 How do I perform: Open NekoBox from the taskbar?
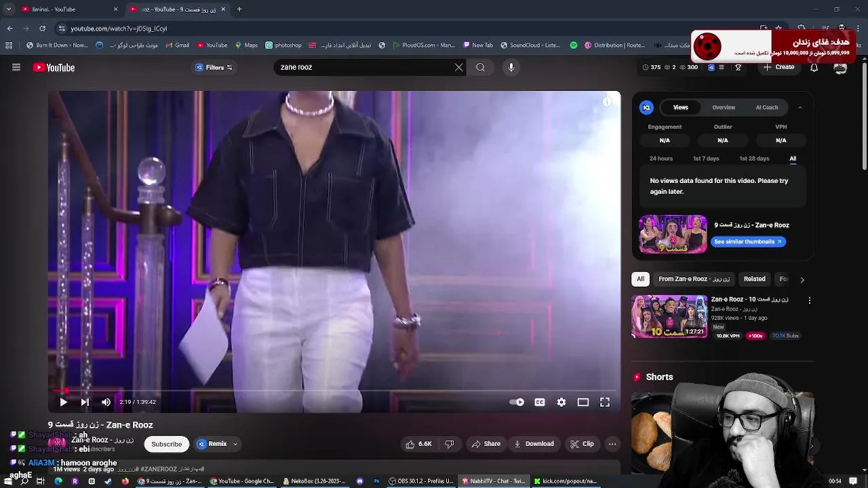(x=314, y=481)
